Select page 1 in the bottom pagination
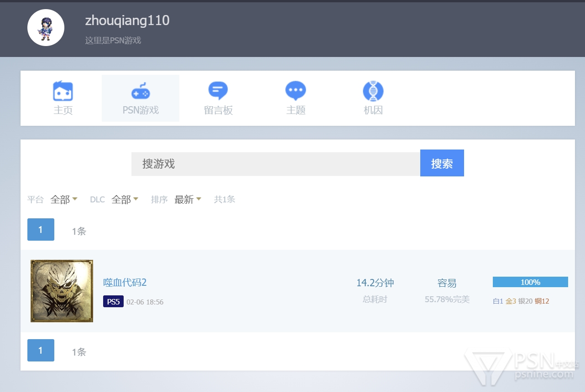 click(41, 351)
